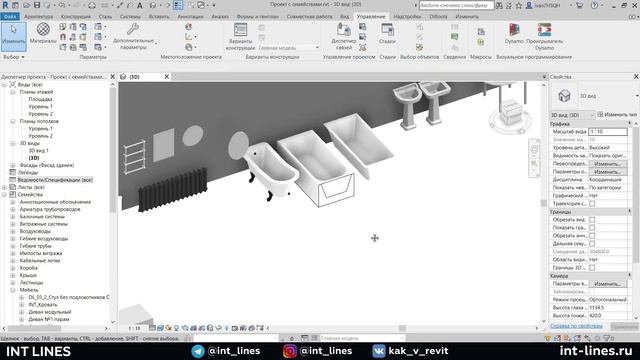
Task: Toggle the Границы 3D checkbox
Action: click(x=592, y=268)
